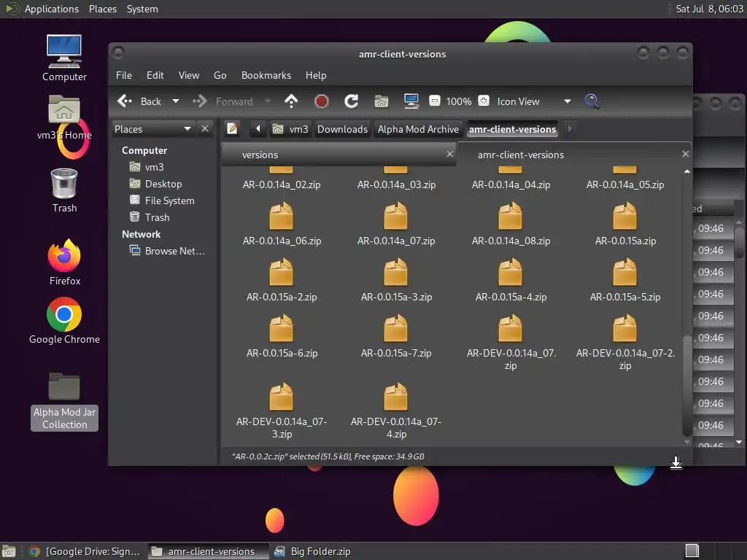Click the Up parent folder arrow icon

pos(291,101)
